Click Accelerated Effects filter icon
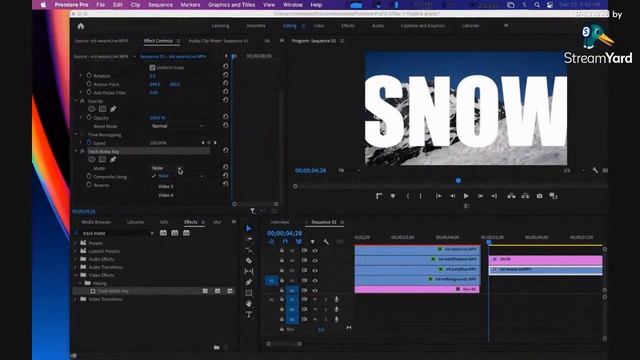The width and height of the screenshot is (640, 360). click(163, 233)
